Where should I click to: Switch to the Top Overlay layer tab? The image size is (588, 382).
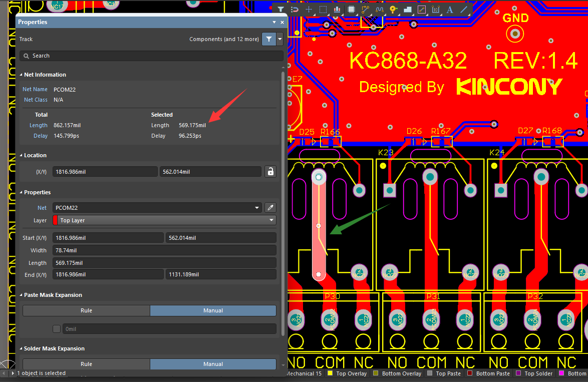[x=347, y=373]
